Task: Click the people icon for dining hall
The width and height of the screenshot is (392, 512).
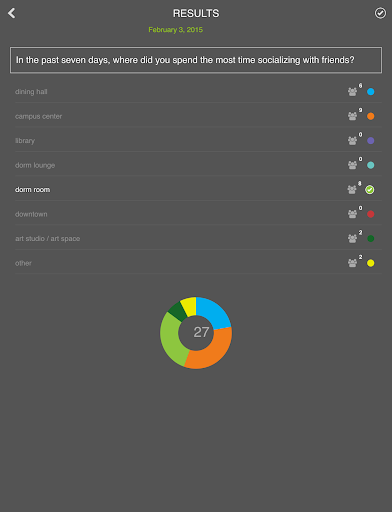Action: (352, 92)
